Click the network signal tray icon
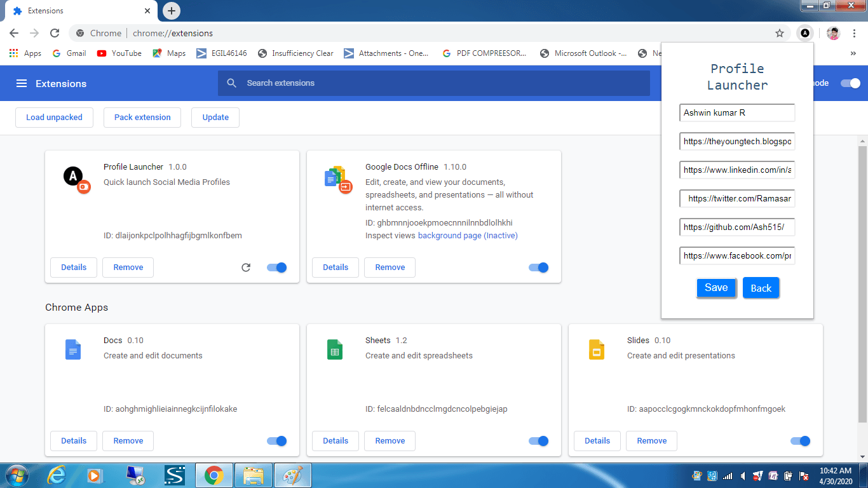868x488 pixels. [728, 475]
